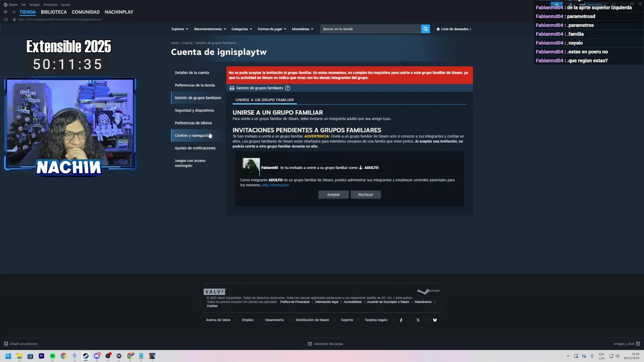The width and height of the screenshot is (644, 362).
Task: Open the 4K downloader app in the taskbar
Action: (x=119, y=356)
